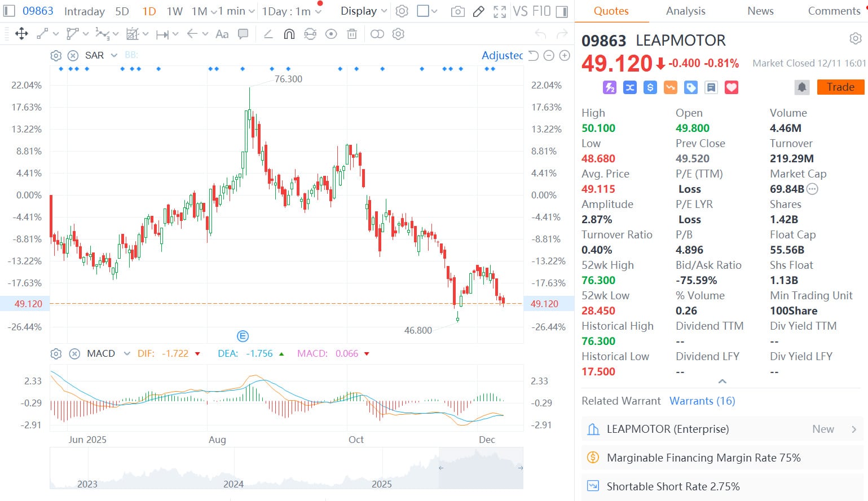
Task: Toggle the magnet snap tool
Action: click(x=288, y=34)
